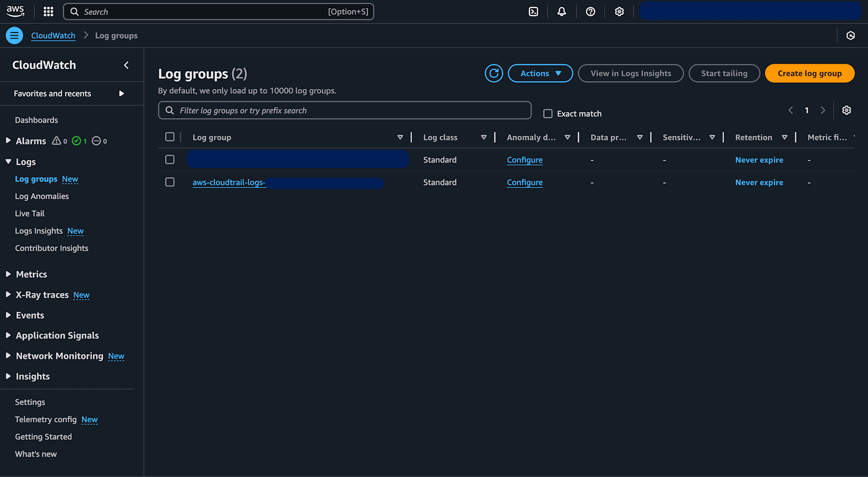Sort by Log group column arrow
868x477 pixels.
pyautogui.click(x=400, y=138)
